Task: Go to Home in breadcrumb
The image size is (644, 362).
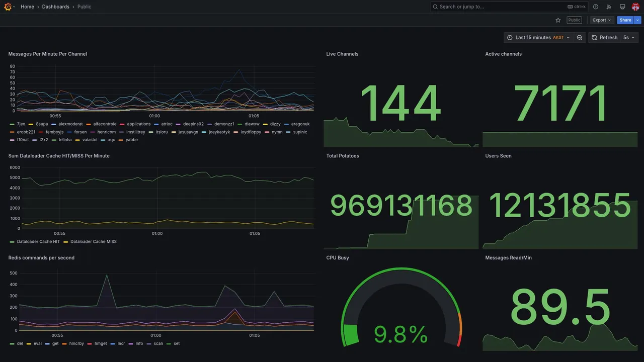Action: [x=27, y=7]
